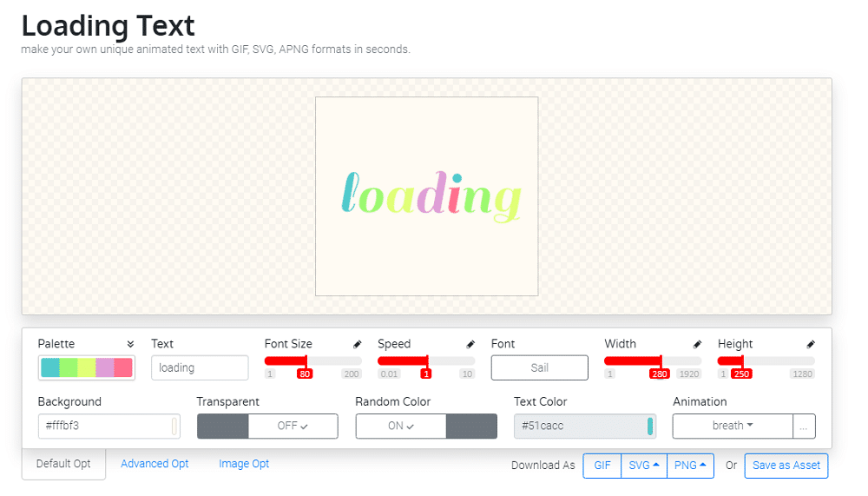Click the Speed minimum label 0.01
868x496 pixels.
click(x=389, y=374)
